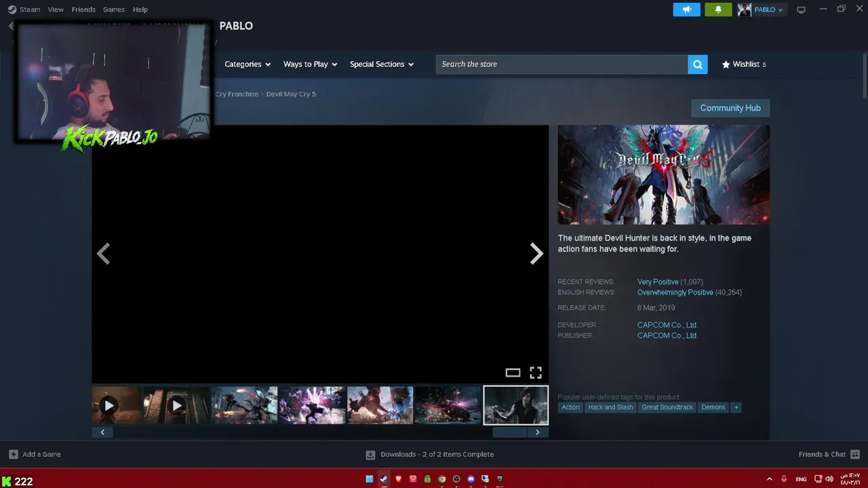The image size is (868, 488).
Task: Open the Categories dropdown
Action: pos(248,64)
